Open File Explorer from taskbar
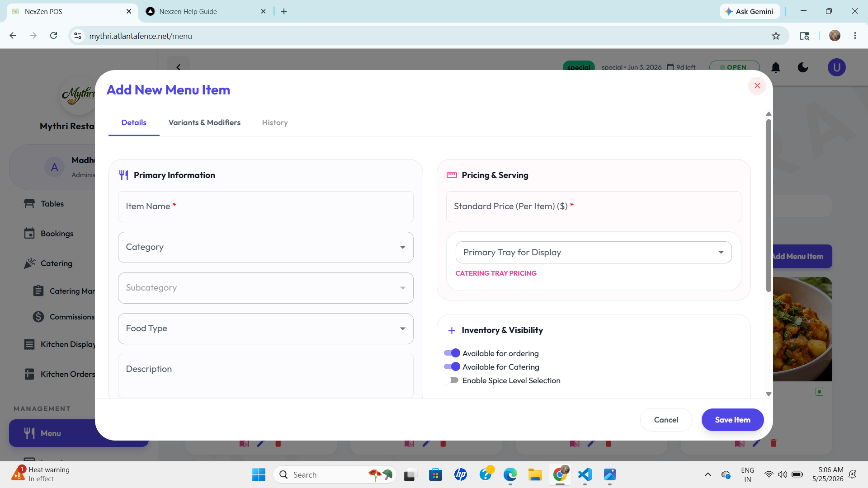Screen dimensions: 868x488 [x=535, y=474]
